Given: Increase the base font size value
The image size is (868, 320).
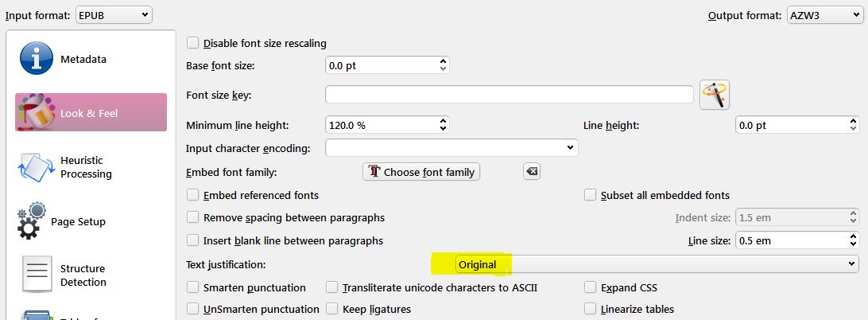Looking at the screenshot, I should [x=443, y=61].
